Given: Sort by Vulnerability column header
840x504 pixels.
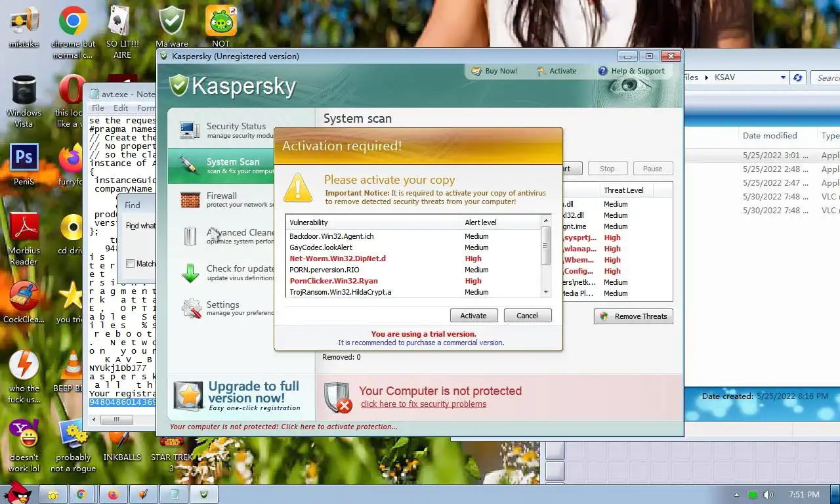Looking at the screenshot, I should (373, 222).
